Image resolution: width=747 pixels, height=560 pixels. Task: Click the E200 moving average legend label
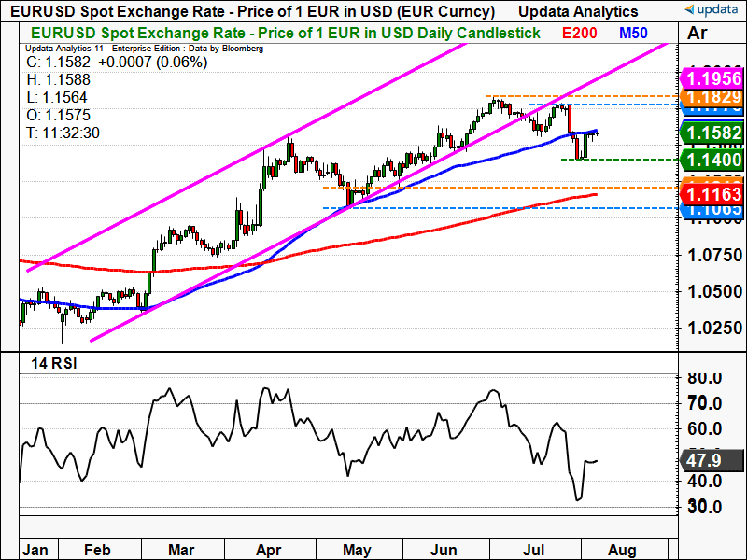(579, 33)
